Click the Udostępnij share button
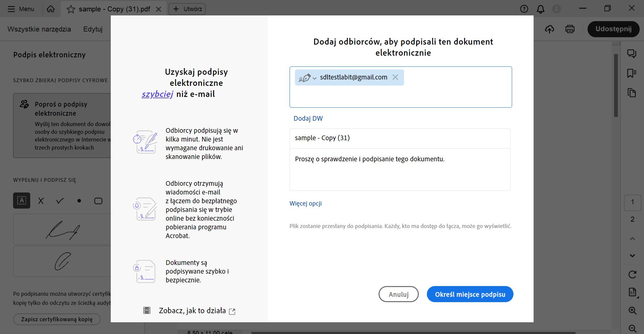This screenshot has height=334, width=644. click(x=613, y=29)
